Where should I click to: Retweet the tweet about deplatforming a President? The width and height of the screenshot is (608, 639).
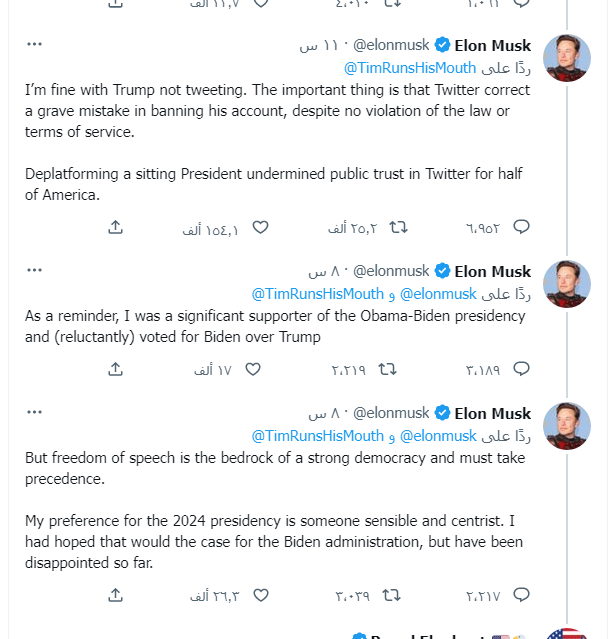tap(397, 228)
